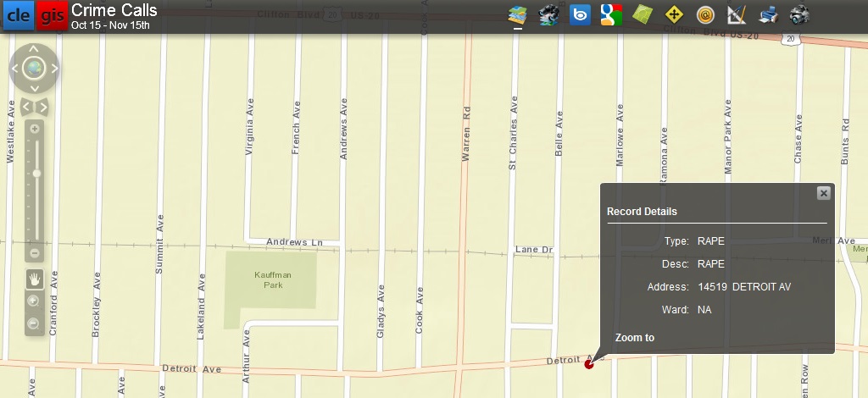Click the yellow diamond arrows icon

tap(674, 14)
